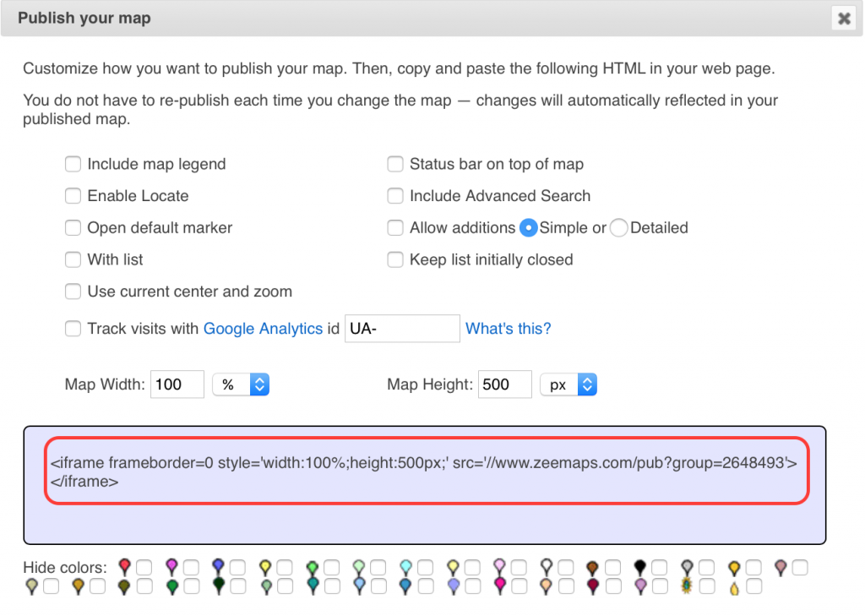Viewport: 865px width, 616px height.
Task: Select the Detailed radio button
Action: coord(618,228)
